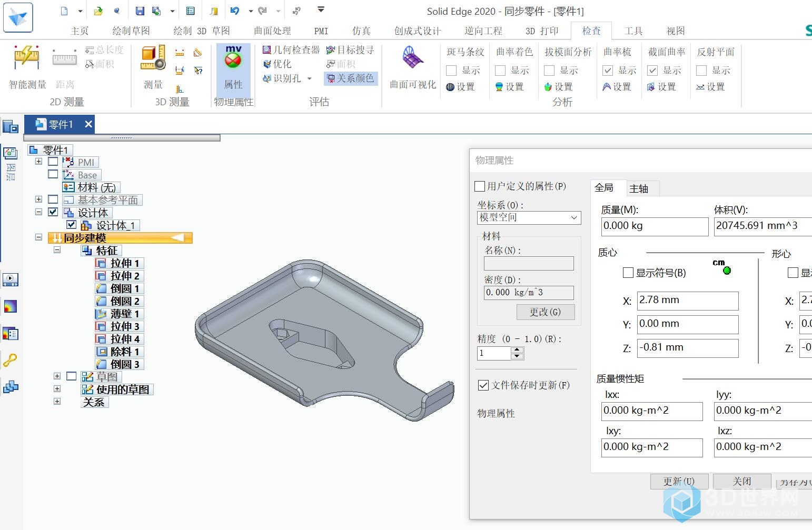Uncheck 截面曲率 显示 checkbox
The height and width of the screenshot is (530, 812).
[x=652, y=71]
